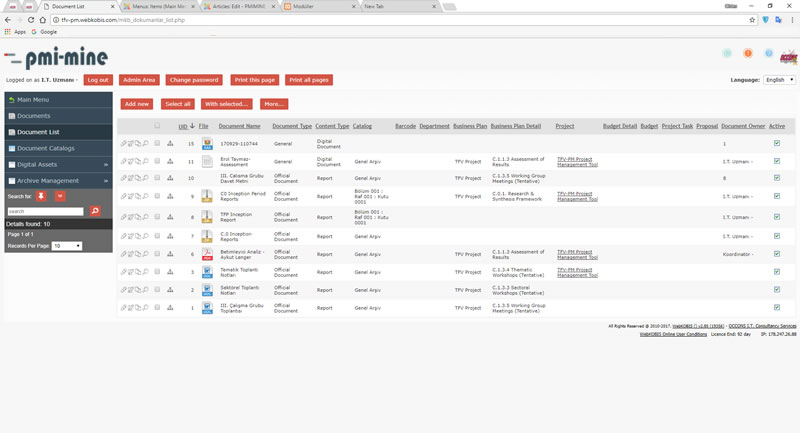The width and height of the screenshot is (800, 433).
Task: Click the hierarchy icon in the UID 15 row
Action: pos(170,144)
